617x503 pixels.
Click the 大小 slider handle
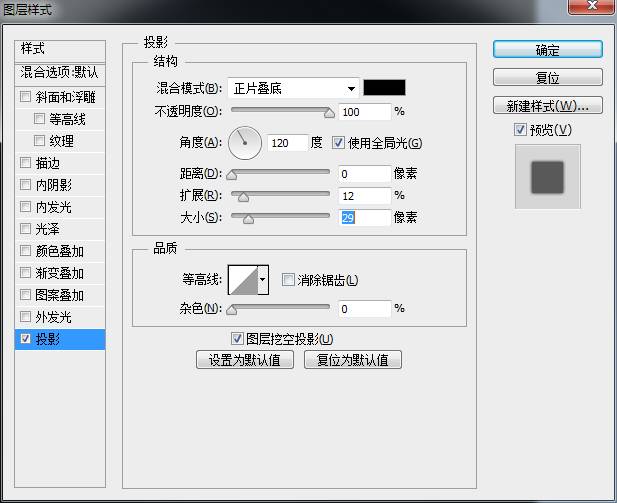click(x=248, y=219)
